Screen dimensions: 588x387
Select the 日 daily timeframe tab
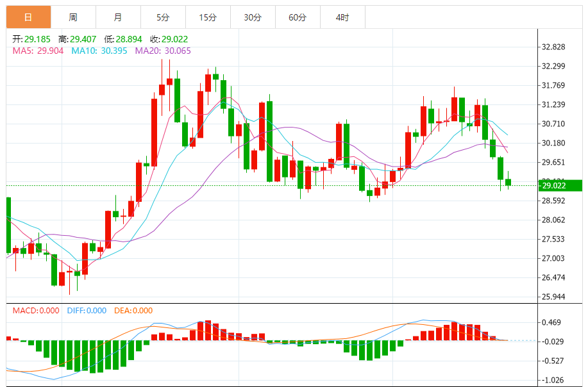(x=28, y=17)
